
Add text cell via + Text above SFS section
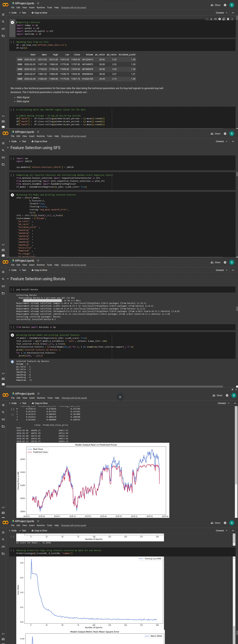point(23,142)
